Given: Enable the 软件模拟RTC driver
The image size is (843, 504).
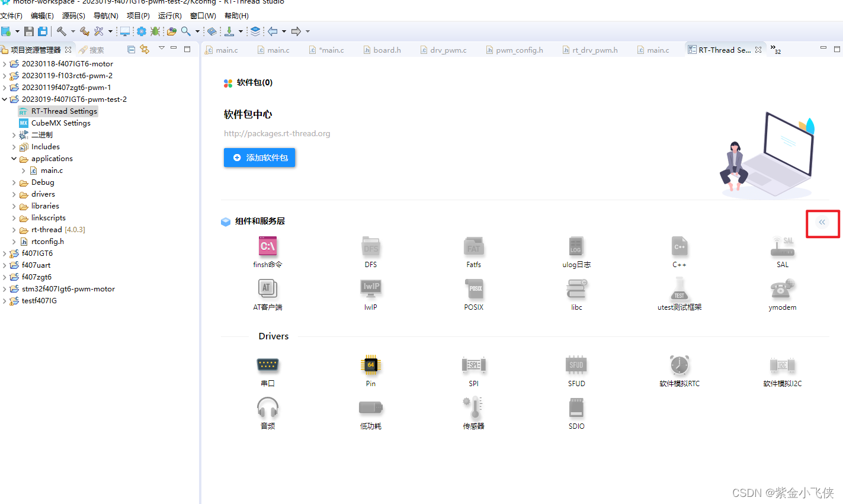Looking at the screenshot, I should pos(679,371).
